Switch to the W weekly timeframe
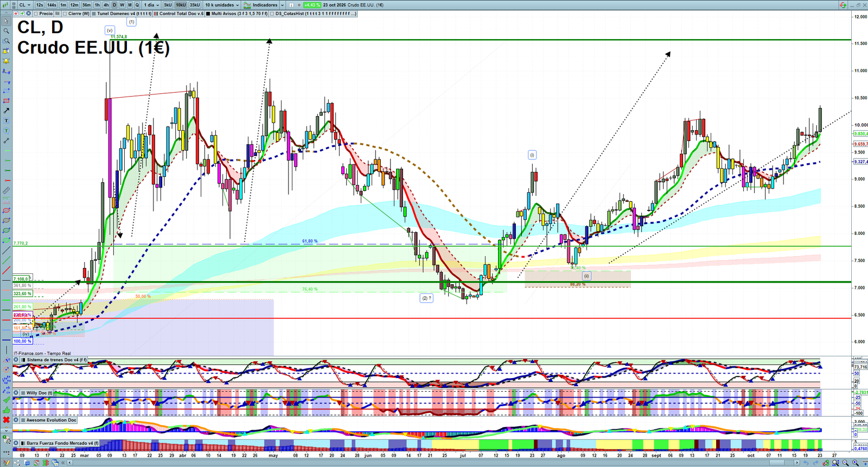 tap(122, 5)
